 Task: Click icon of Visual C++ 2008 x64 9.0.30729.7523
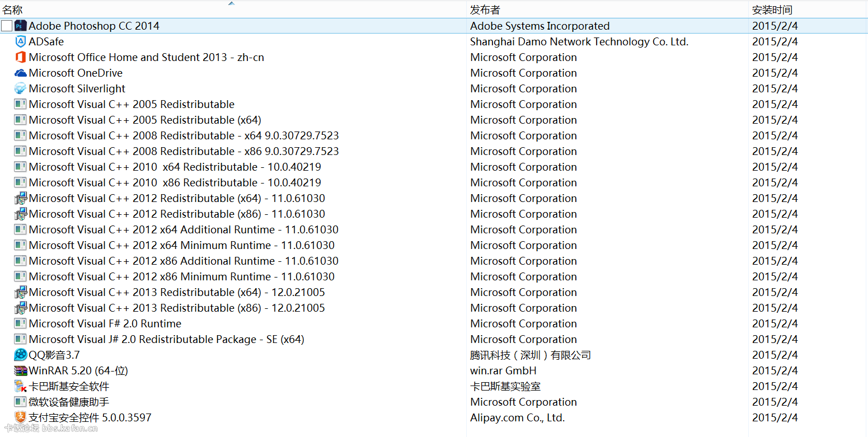click(x=21, y=135)
